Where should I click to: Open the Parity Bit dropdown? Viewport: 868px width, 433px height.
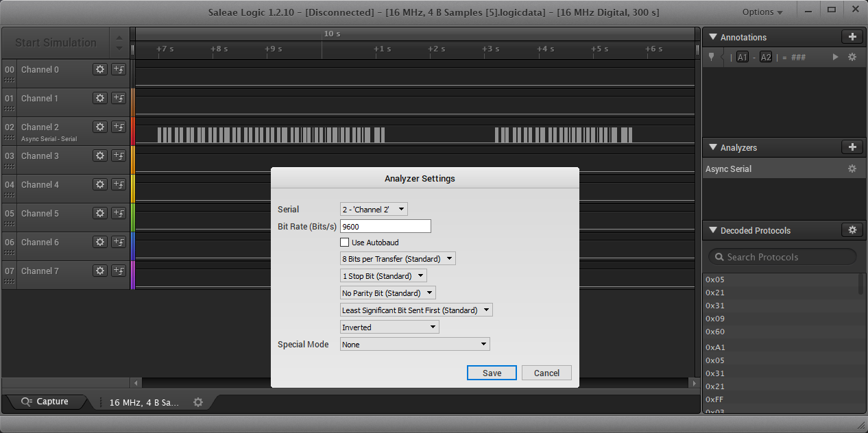pos(388,293)
